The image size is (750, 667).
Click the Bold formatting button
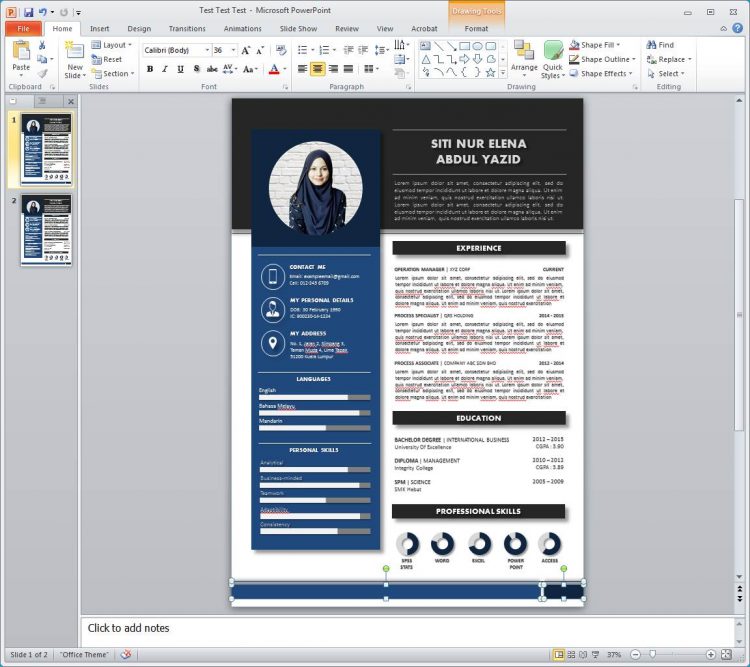click(x=150, y=69)
